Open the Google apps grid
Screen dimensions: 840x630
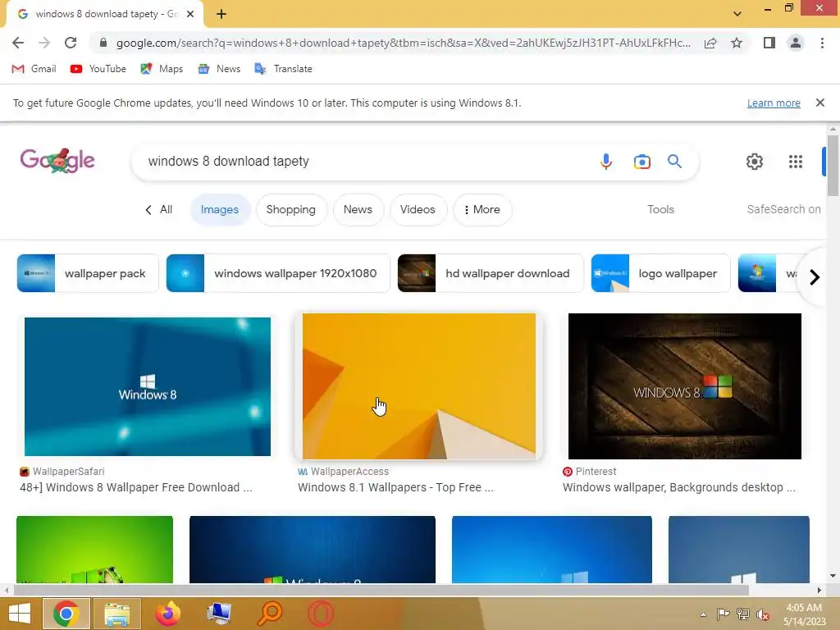(x=796, y=162)
